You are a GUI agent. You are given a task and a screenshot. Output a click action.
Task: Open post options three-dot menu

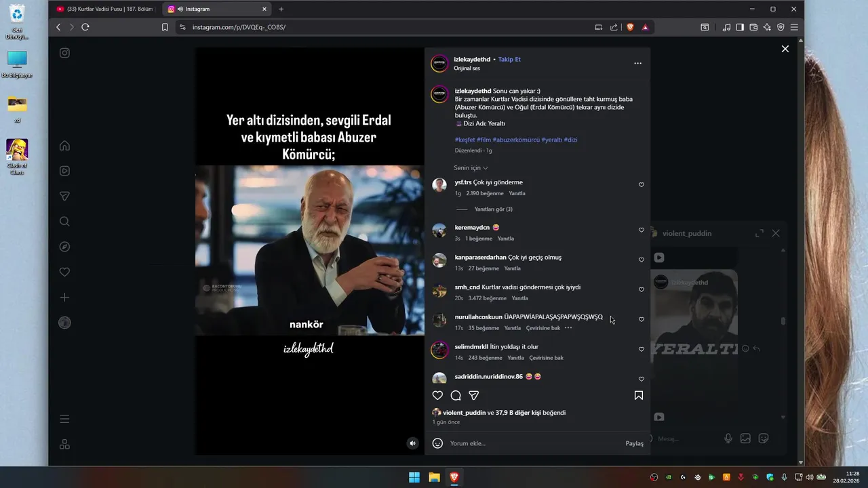(x=637, y=63)
